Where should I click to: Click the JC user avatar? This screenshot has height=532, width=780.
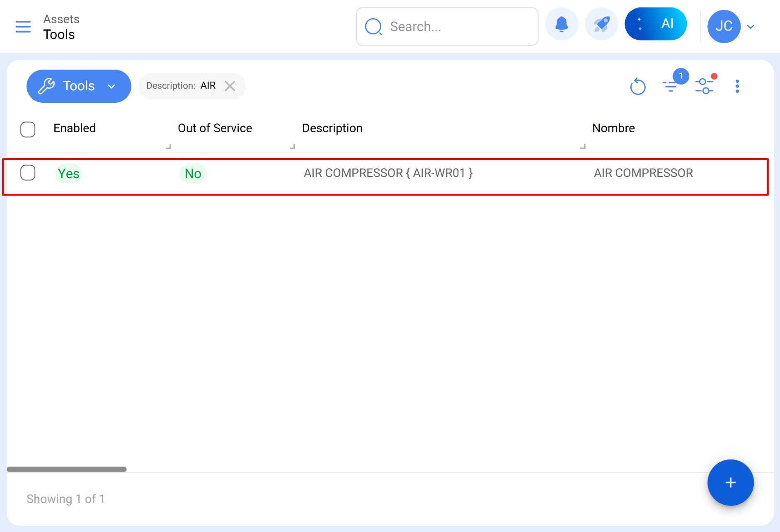coord(724,27)
